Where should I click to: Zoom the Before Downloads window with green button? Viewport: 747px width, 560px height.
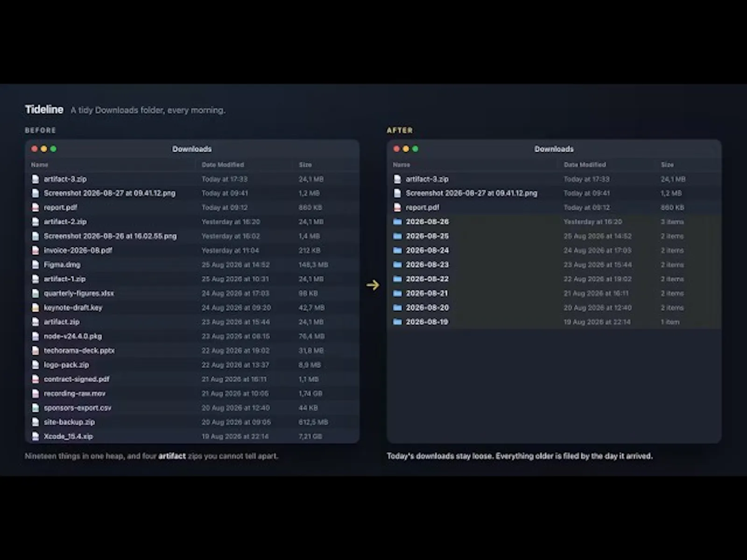tap(53, 149)
